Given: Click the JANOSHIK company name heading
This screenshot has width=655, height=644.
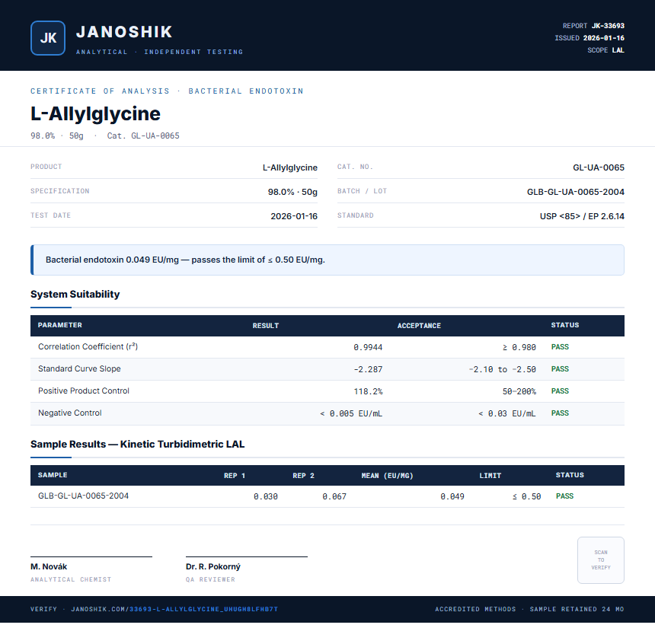Looking at the screenshot, I should point(124,32).
